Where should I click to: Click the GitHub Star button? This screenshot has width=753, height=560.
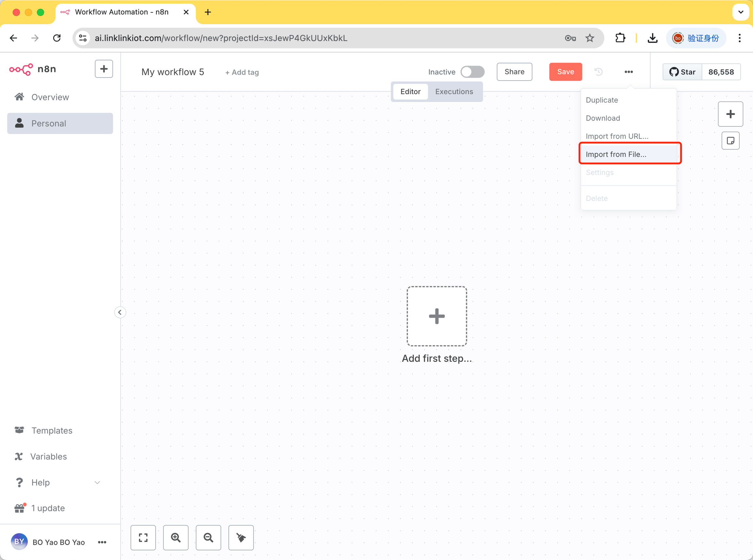click(682, 72)
